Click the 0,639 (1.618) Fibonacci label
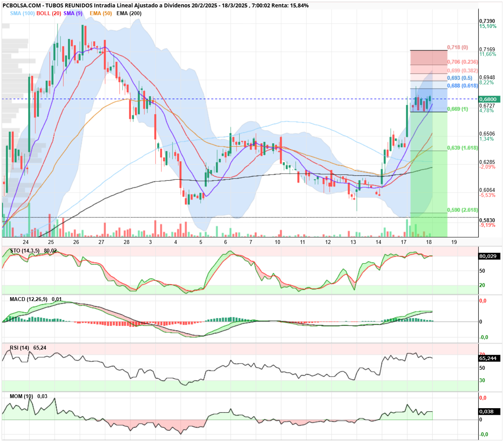Image resolution: width=504 pixels, height=442 pixels. click(462, 148)
